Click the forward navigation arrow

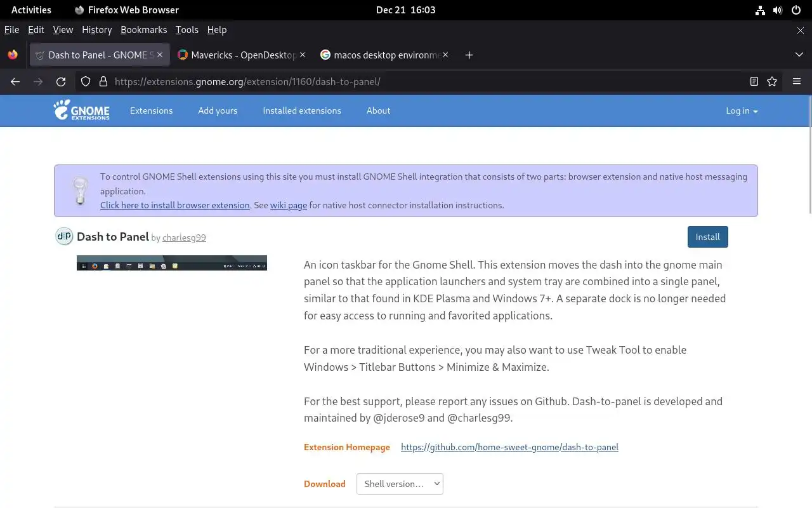(38, 81)
